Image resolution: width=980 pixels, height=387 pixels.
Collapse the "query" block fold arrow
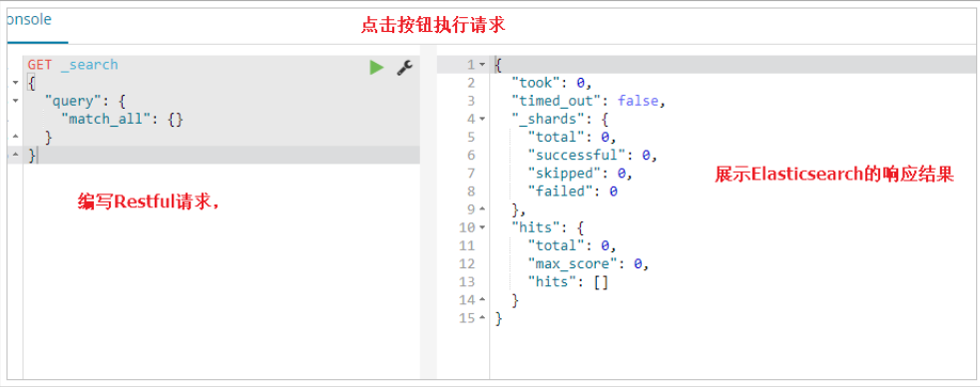pyautogui.click(x=15, y=101)
